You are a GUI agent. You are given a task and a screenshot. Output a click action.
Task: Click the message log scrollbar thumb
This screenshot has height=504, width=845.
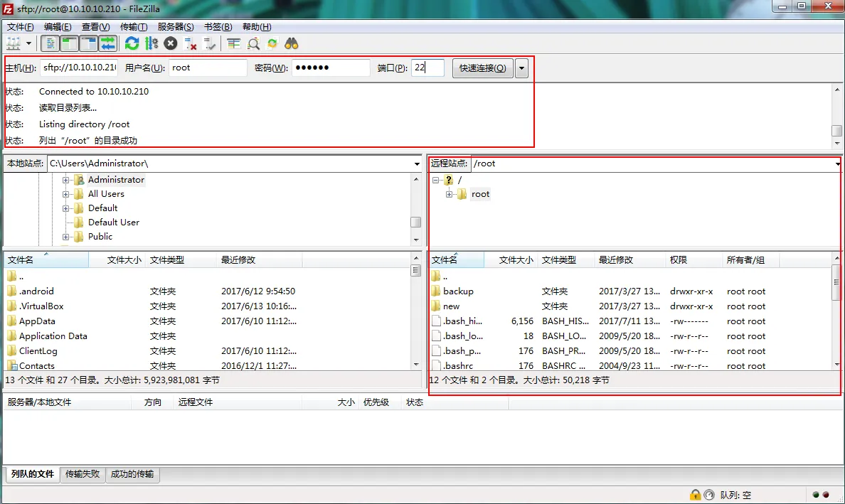[x=837, y=130]
